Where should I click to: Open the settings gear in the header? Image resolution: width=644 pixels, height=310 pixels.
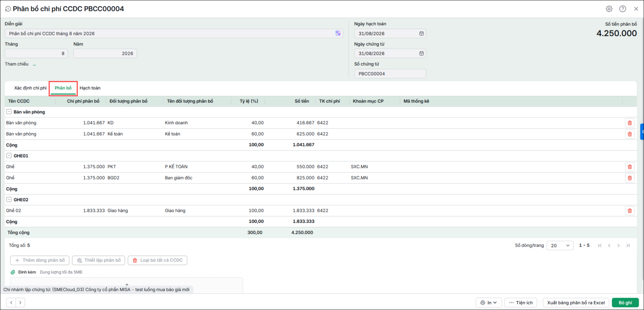coord(609,9)
